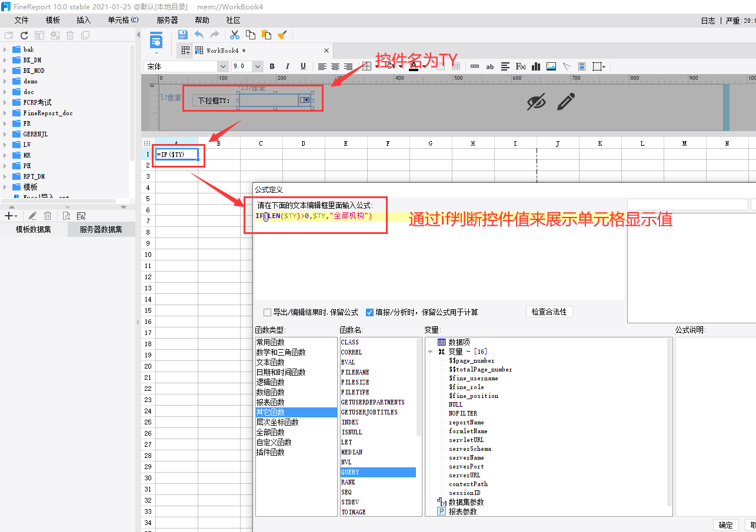Click the 确定 button in formula dialog
The image size is (756, 532).
coord(725,525)
